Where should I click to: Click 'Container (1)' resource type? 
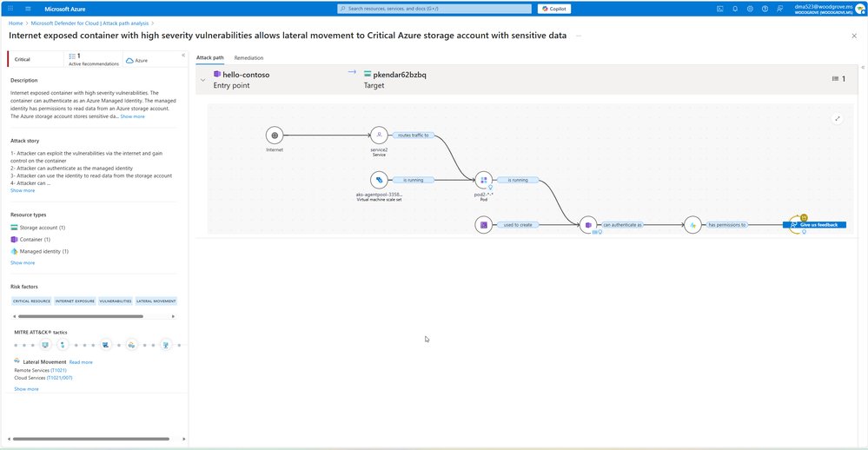tap(30, 240)
